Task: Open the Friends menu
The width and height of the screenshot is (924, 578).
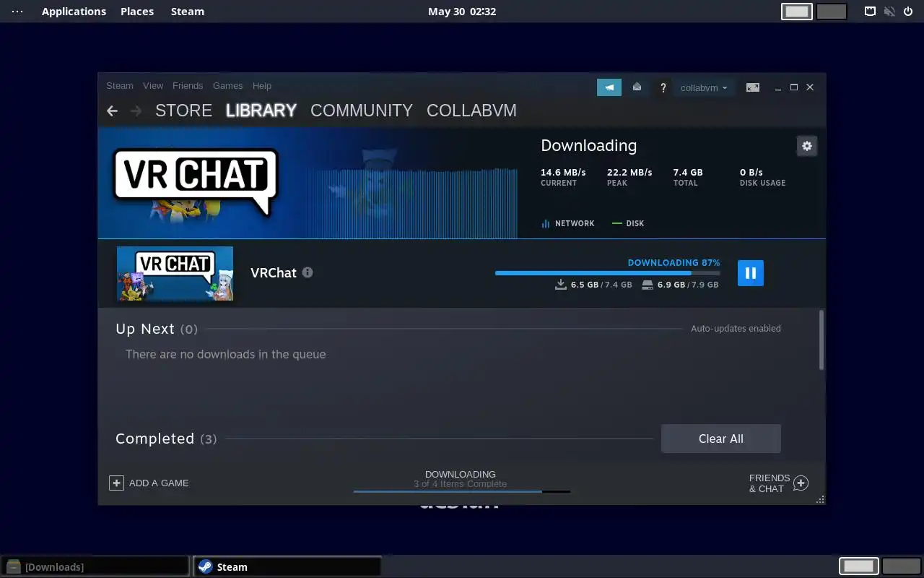Action: tap(188, 86)
